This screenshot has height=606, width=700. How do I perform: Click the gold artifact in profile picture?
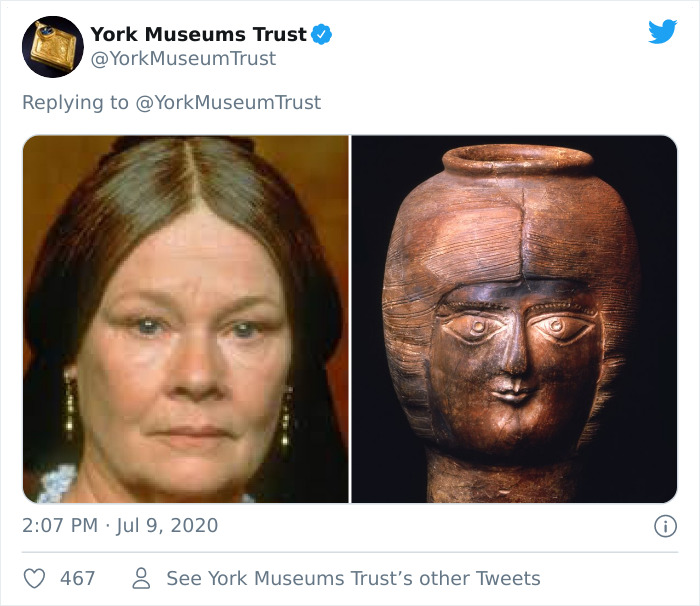[x=54, y=48]
